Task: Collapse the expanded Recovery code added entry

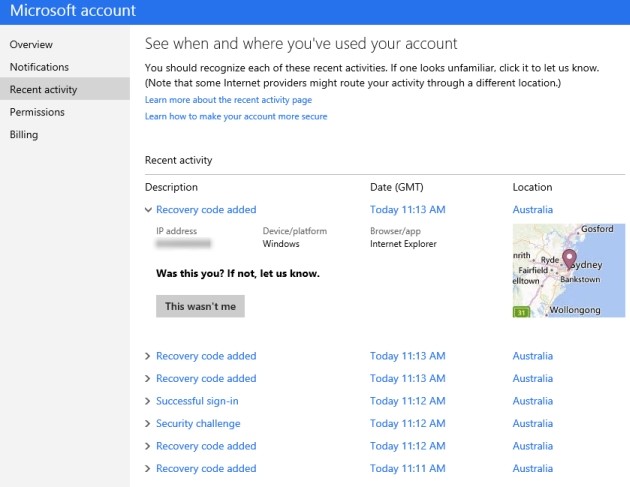Action: coord(149,210)
